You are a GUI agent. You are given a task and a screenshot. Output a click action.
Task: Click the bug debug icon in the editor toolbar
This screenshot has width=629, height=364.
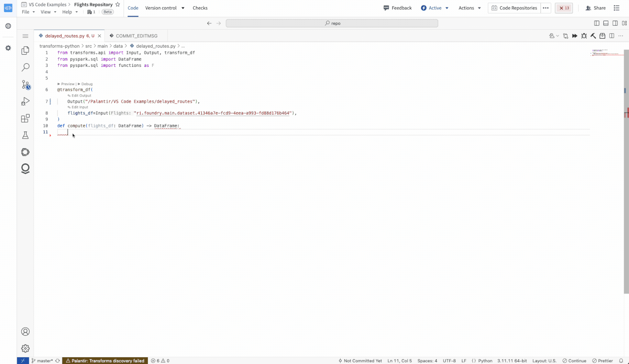pyautogui.click(x=584, y=36)
